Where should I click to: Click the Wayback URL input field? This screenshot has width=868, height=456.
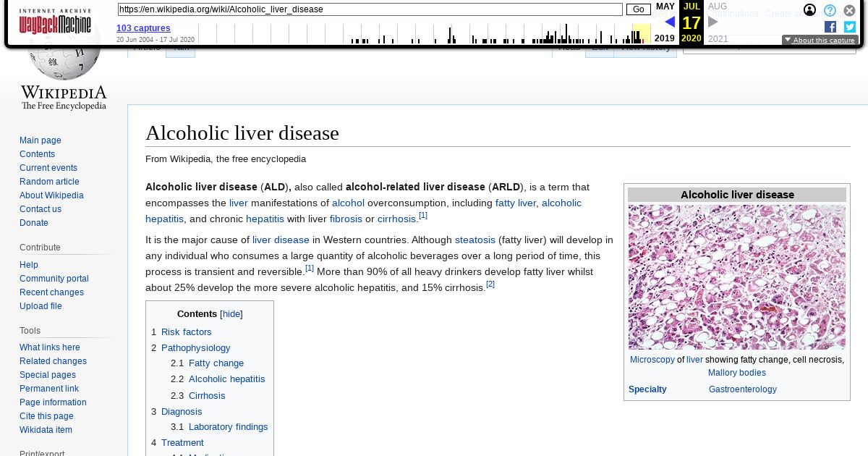370,9
